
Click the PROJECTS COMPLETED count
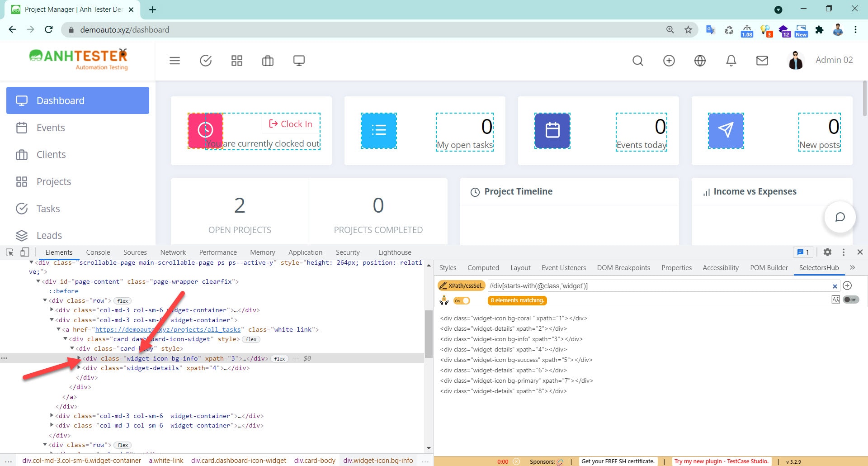378,206
